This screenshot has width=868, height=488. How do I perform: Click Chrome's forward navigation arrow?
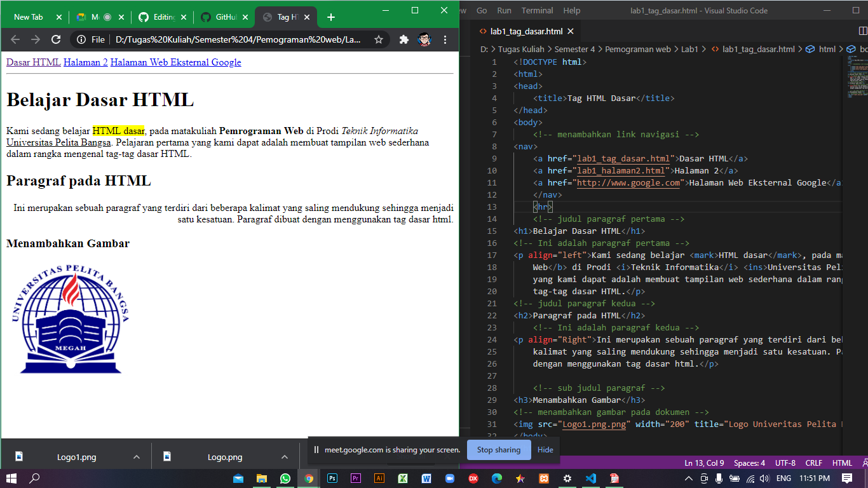point(36,39)
